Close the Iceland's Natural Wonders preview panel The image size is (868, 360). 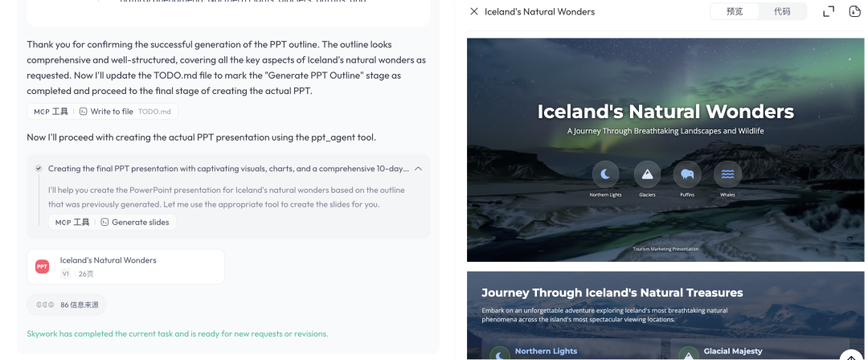[474, 11]
